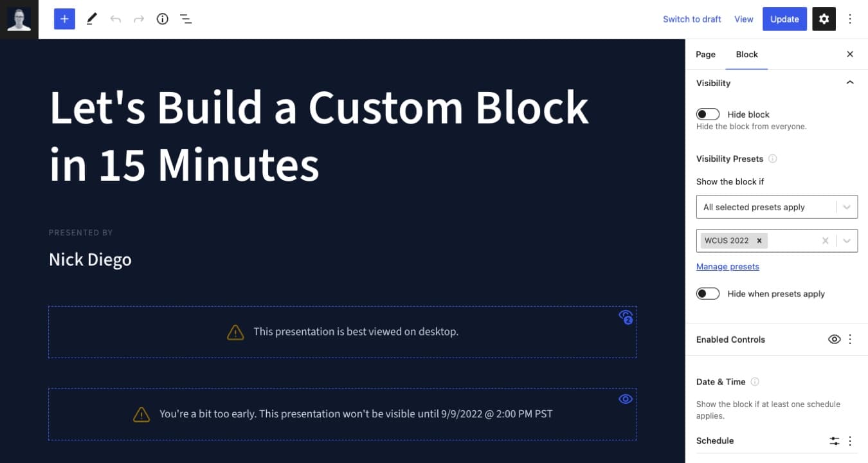Switch to the Page tab
Viewport: 868px width, 463px height.
[x=705, y=54]
